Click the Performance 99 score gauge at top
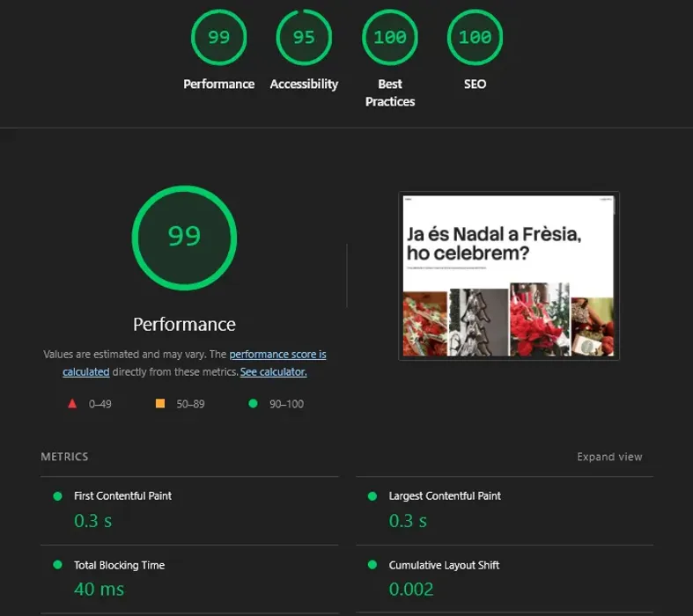Viewport: 693px width, 616px height. pos(218,38)
